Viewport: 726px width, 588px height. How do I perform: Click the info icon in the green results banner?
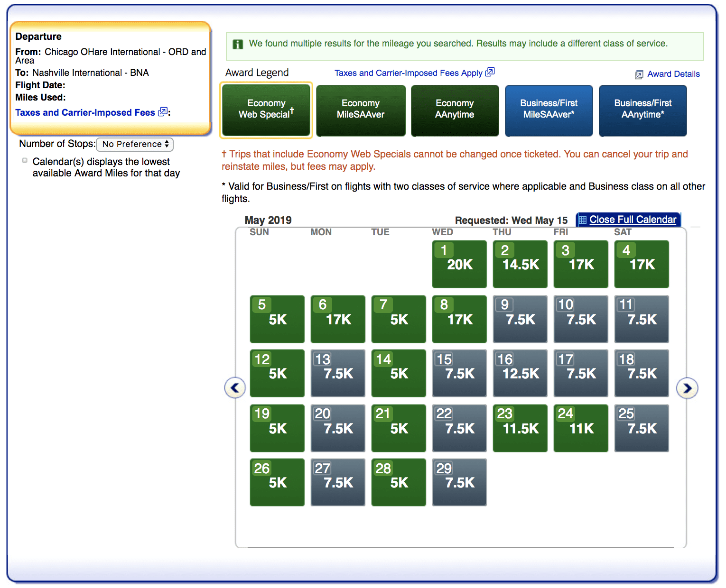238,44
